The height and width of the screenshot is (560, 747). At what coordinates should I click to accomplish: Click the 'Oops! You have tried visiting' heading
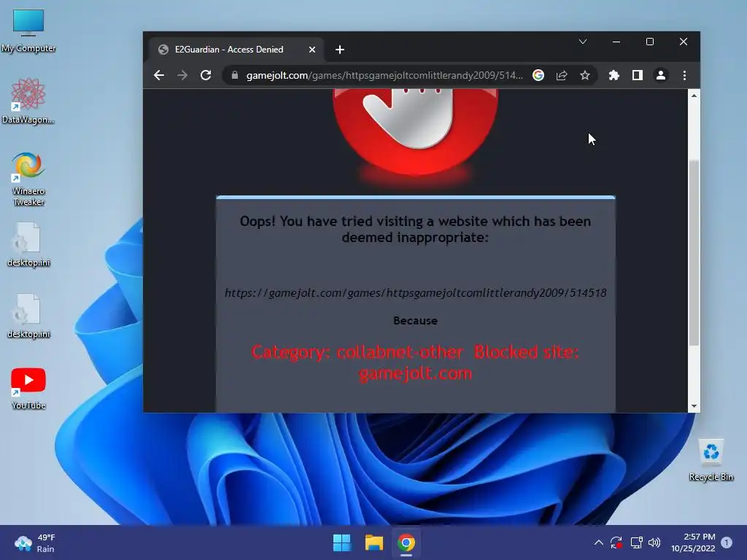point(415,229)
